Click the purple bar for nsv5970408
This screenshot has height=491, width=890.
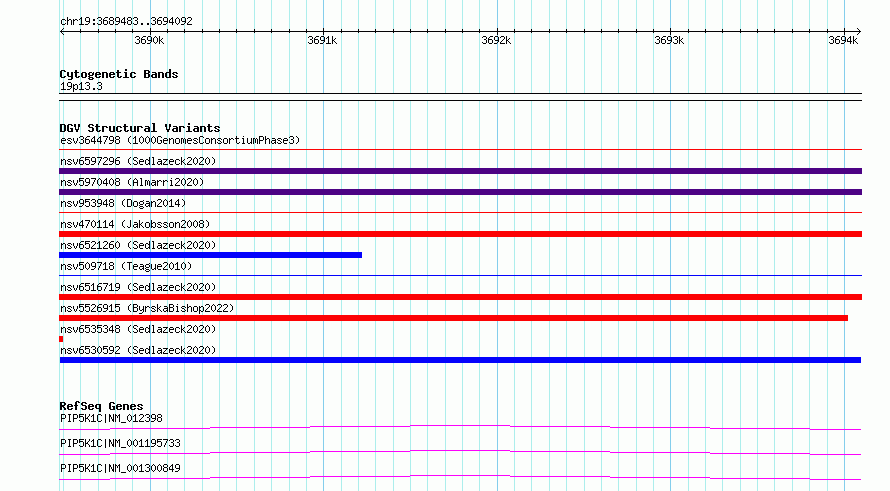pos(460,192)
